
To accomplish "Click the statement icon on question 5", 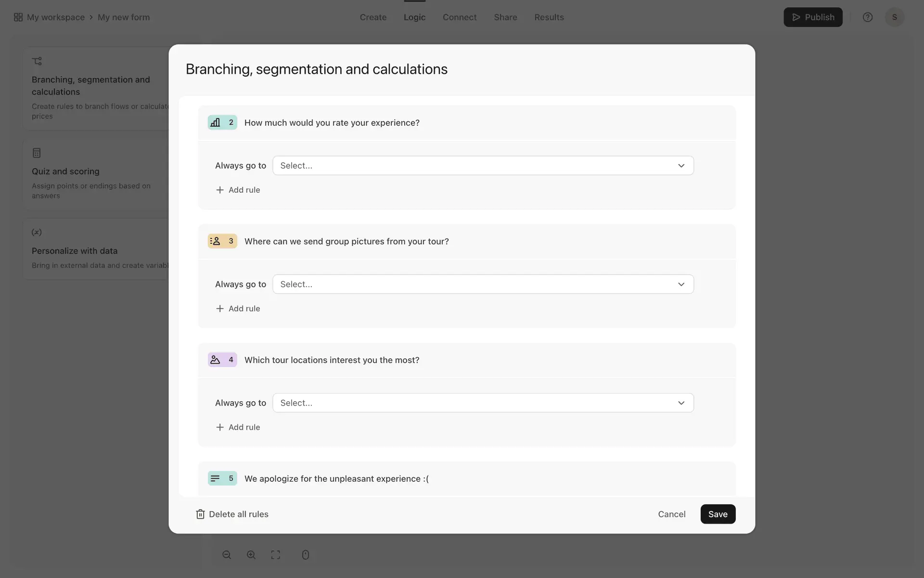I will click(215, 478).
